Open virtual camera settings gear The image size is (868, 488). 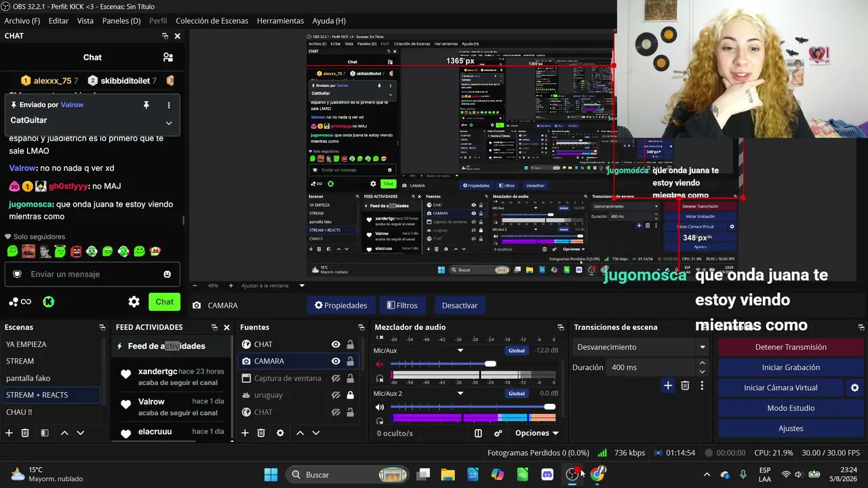(854, 388)
